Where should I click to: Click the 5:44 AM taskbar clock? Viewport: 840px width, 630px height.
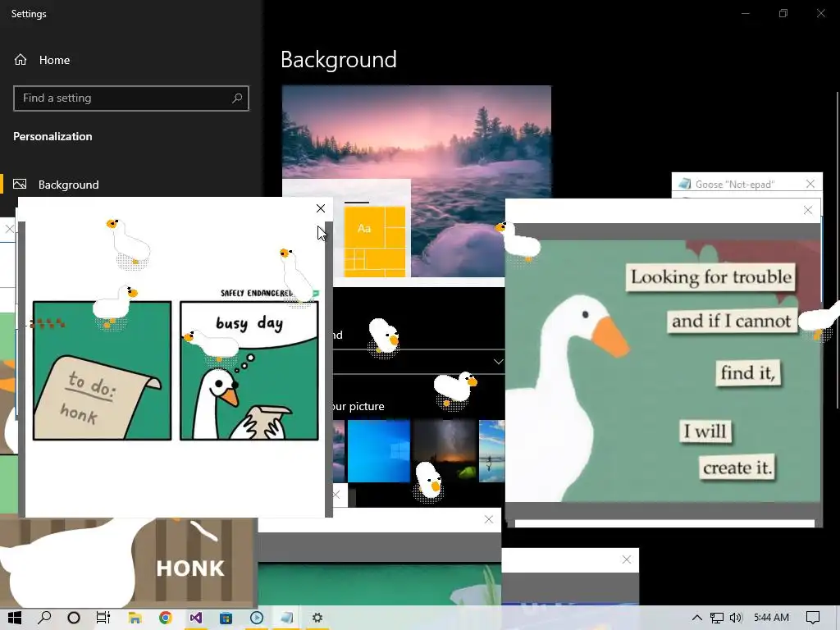[771, 618]
